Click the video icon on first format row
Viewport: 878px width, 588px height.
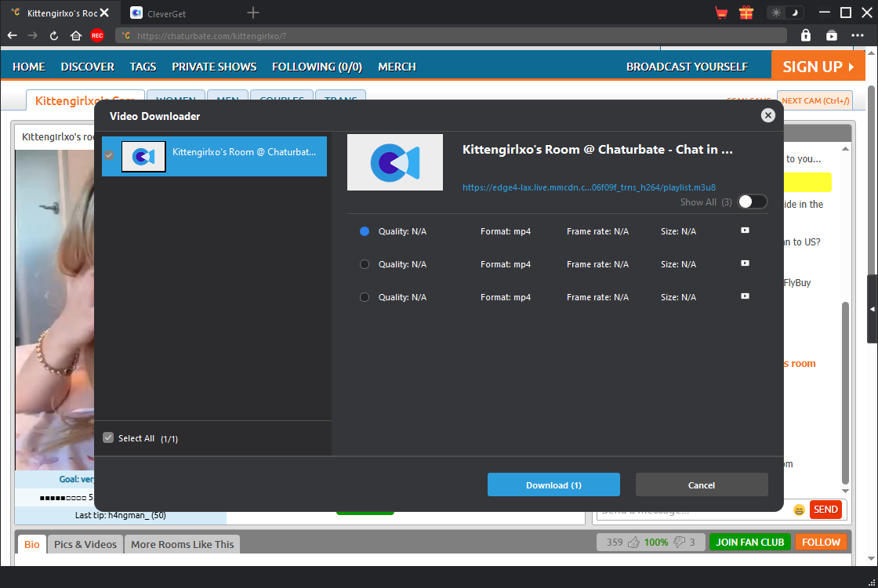(x=745, y=230)
